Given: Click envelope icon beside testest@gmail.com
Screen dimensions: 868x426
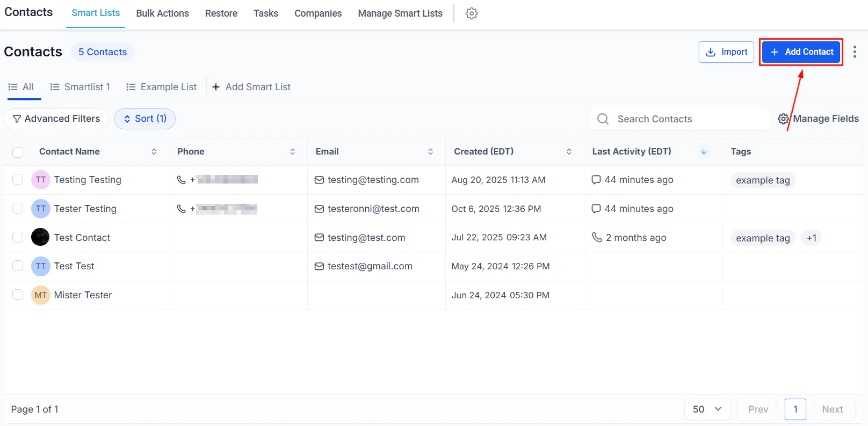Looking at the screenshot, I should pos(319,266).
